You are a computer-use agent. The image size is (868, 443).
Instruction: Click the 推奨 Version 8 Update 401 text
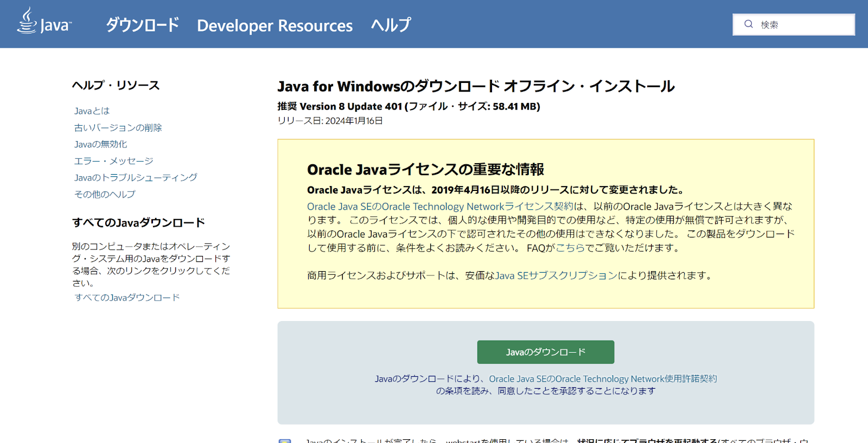point(409,106)
